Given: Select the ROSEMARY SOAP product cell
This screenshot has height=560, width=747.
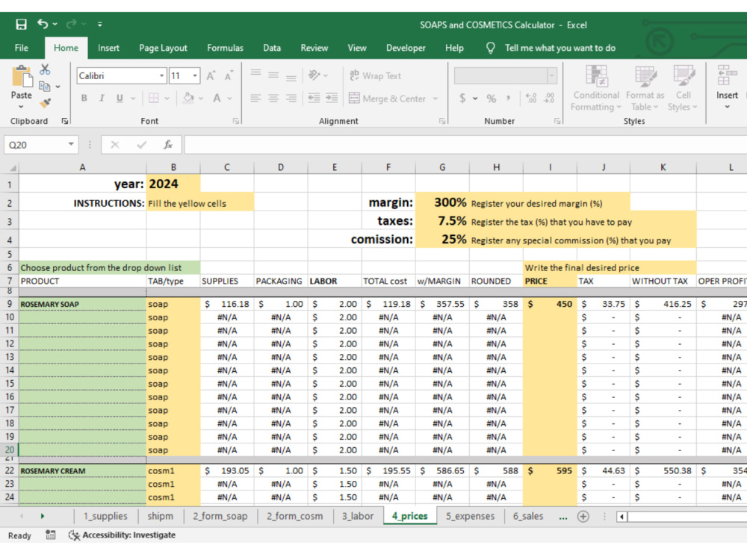Looking at the screenshot, I should coord(82,304).
